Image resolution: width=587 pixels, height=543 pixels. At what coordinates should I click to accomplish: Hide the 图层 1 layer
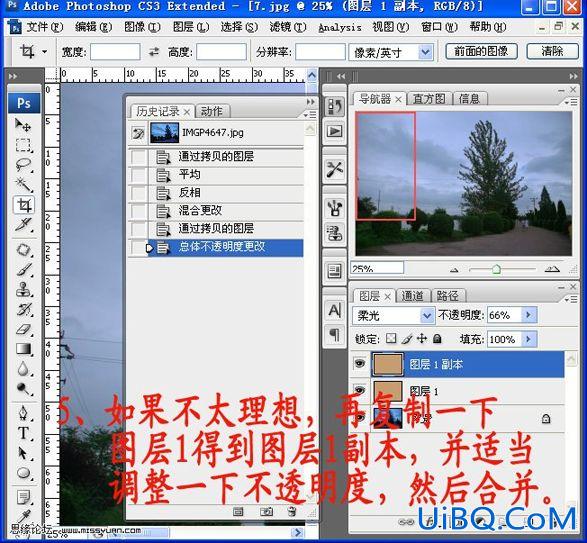(x=360, y=391)
